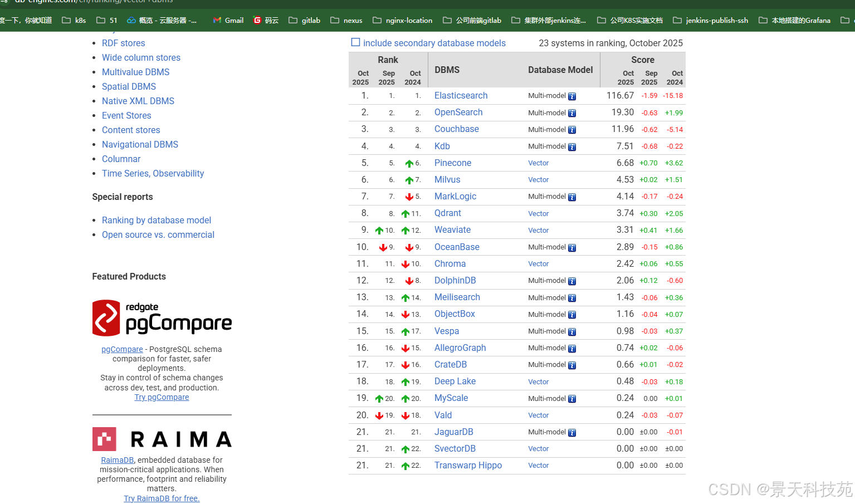Open the 51 bookmark folder
The image size is (855, 504).
[x=107, y=20]
